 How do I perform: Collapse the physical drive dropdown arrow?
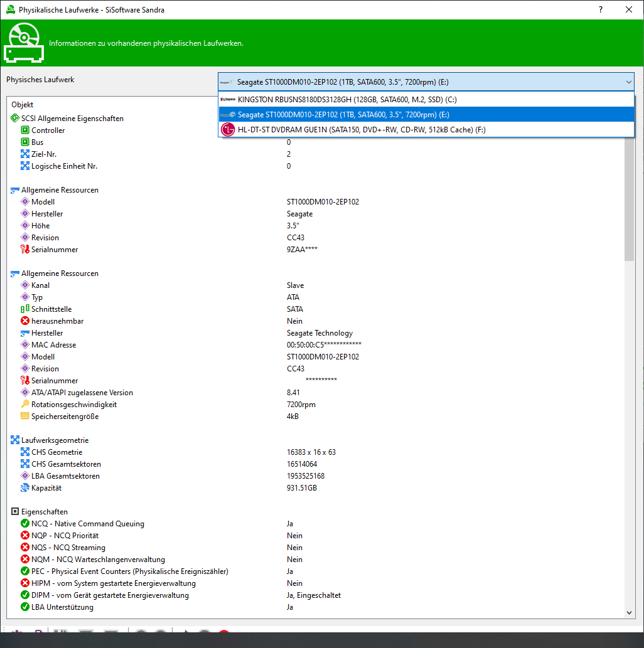[629, 82]
